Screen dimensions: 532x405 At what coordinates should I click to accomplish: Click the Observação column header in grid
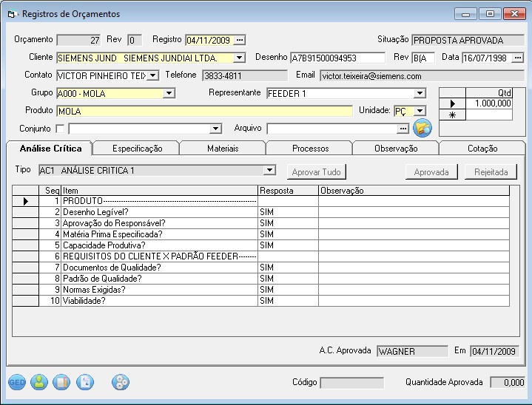(x=414, y=191)
